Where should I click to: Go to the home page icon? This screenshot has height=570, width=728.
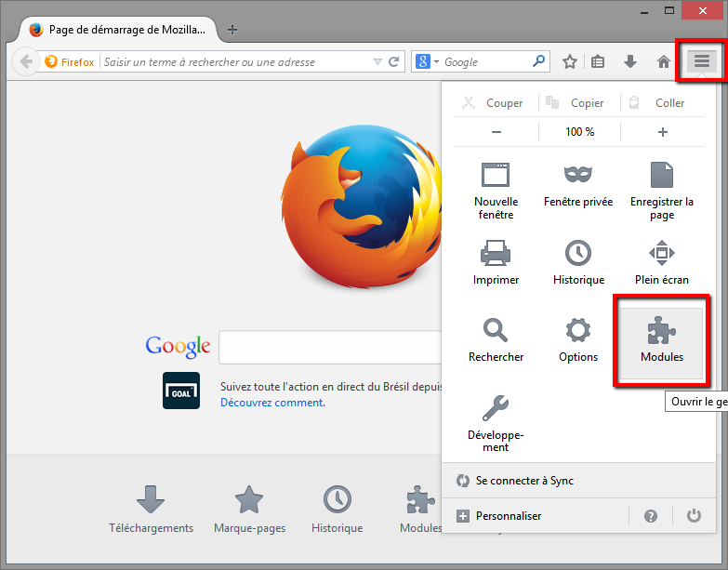664,61
